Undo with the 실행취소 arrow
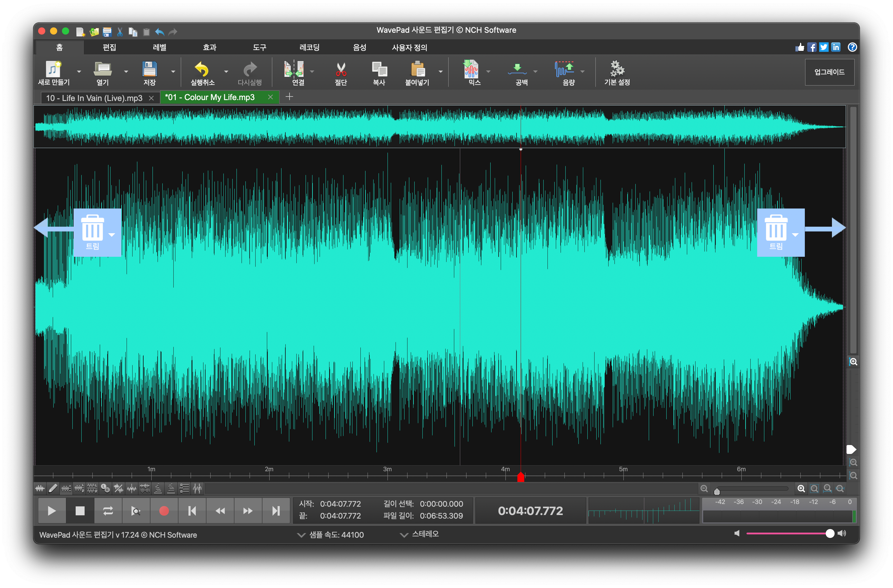 point(202,69)
